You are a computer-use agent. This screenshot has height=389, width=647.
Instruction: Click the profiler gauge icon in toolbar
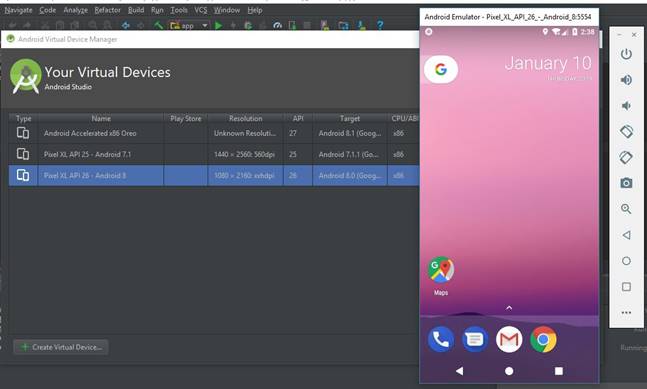(277, 26)
